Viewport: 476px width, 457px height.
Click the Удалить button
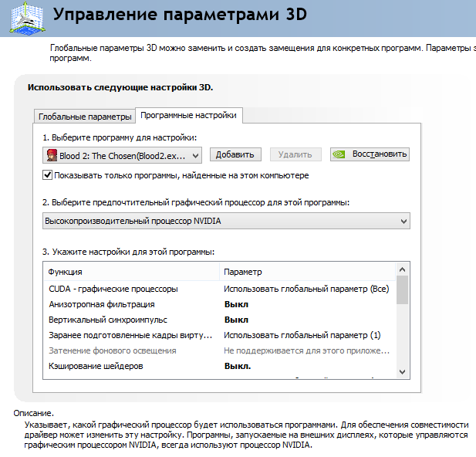point(295,154)
